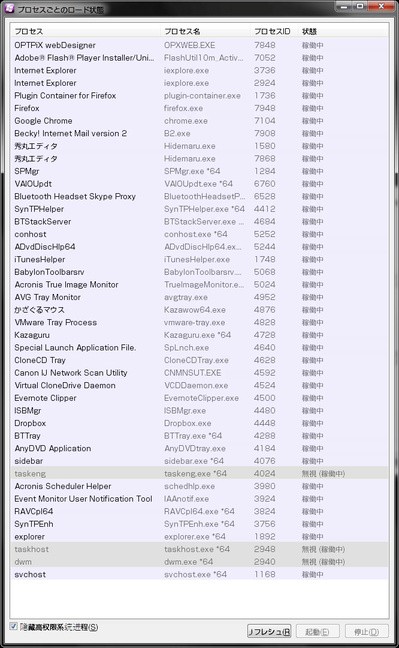Image resolution: width=399 pixels, height=648 pixels.
Task: Select the Becky! Internet Mail version 2 row
Action: pyautogui.click(x=199, y=133)
